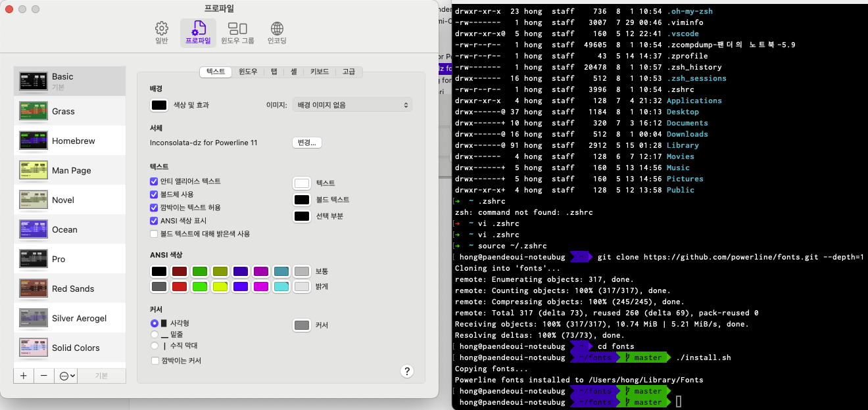
Task: Pick the normal white ANSI color swatch
Action: [x=302, y=271]
